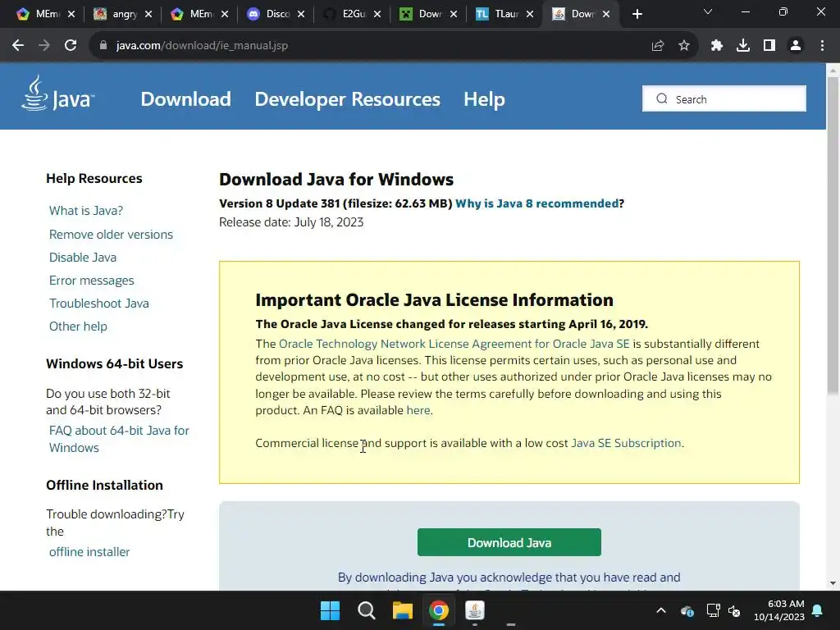The height and width of the screenshot is (630, 840).
Task: Open Java SE Subscription link
Action: [626, 444]
